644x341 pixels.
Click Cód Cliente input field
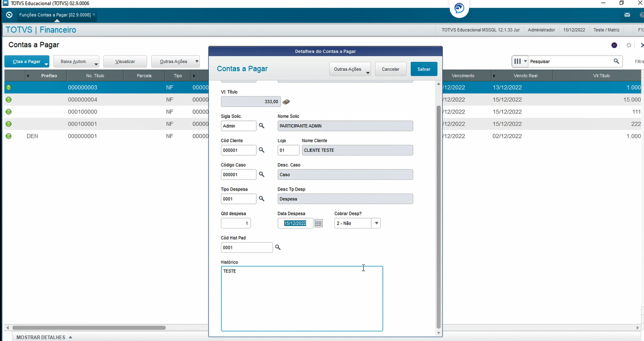coord(238,150)
